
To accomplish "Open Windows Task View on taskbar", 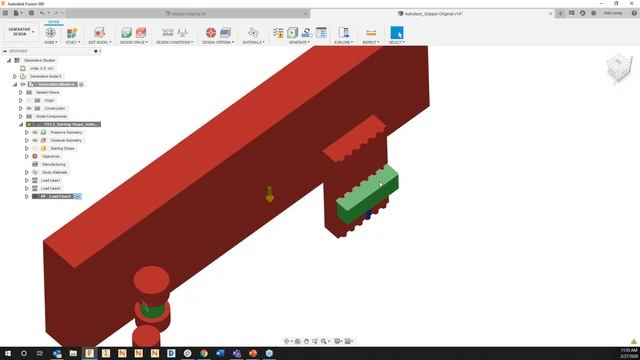I will tap(40, 353).
